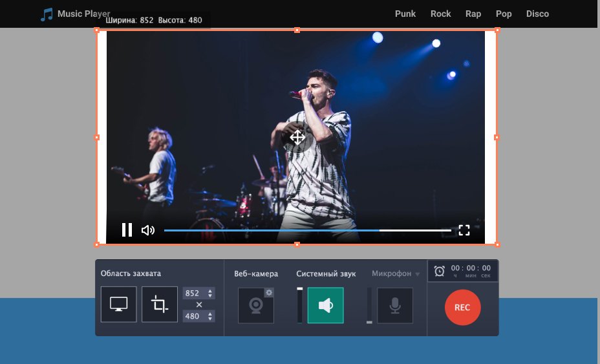The image size is (600, 364).
Task: Click the Системный звук label
Action: pos(326,274)
